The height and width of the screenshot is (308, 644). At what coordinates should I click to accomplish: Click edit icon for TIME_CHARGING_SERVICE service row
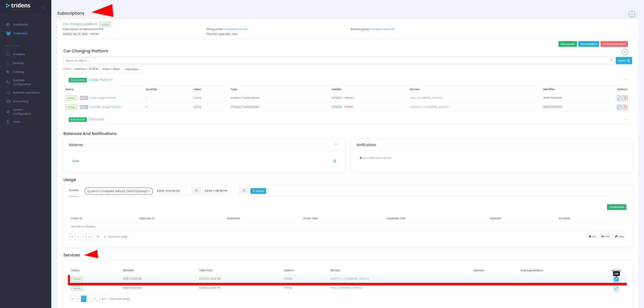616,288
